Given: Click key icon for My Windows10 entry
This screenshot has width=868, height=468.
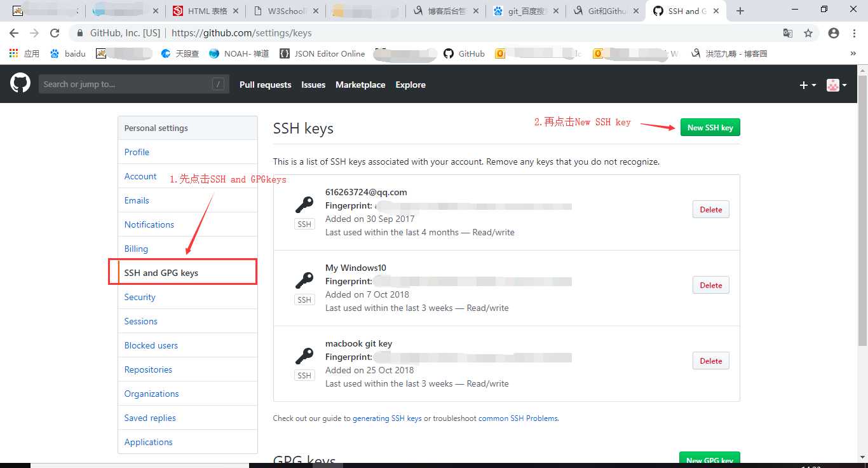Looking at the screenshot, I should pyautogui.click(x=304, y=280).
